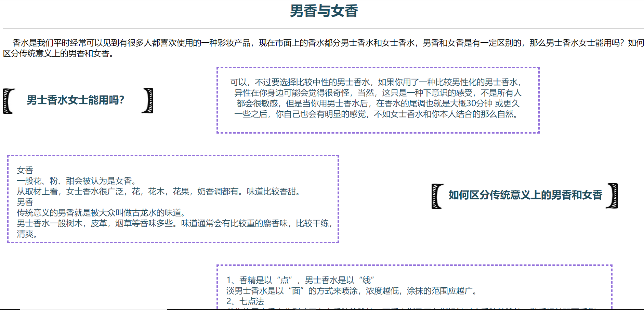The height and width of the screenshot is (310, 644).
Task: Click the right bracket after 男士香水女士能用吗
Action: click(x=148, y=101)
